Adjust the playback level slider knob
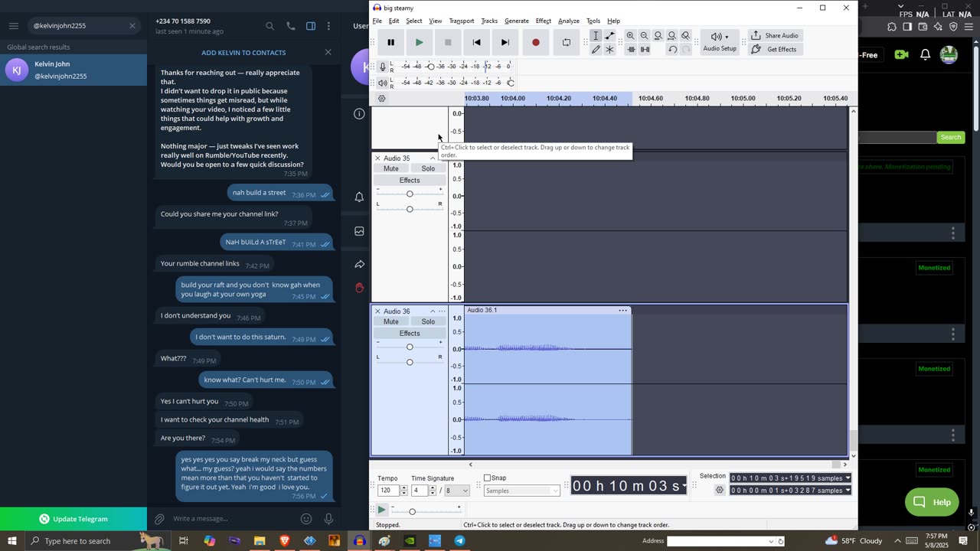980x551 pixels. [x=511, y=83]
